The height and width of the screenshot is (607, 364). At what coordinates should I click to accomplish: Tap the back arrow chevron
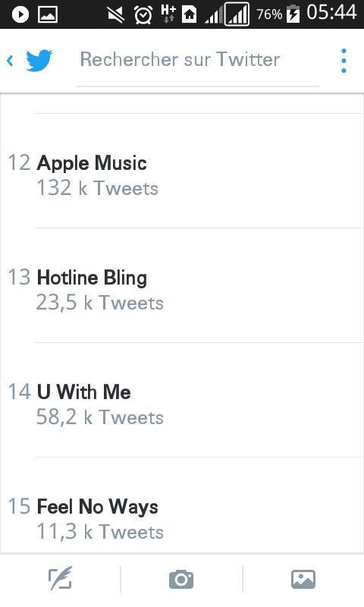10,61
